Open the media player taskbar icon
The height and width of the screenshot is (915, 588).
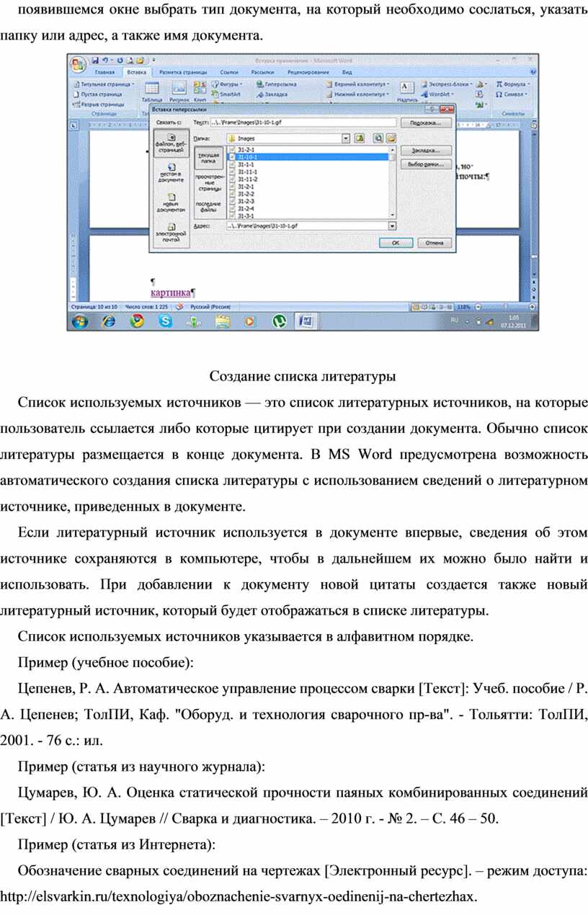(250, 321)
